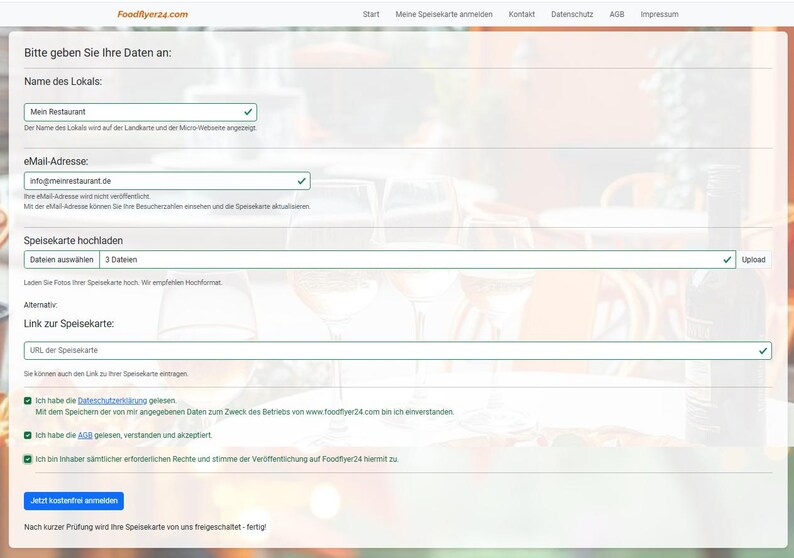Image resolution: width=794 pixels, height=558 pixels.
Task: Toggle the Datenschutzerklärung gelesen checkbox
Action: tap(28, 401)
